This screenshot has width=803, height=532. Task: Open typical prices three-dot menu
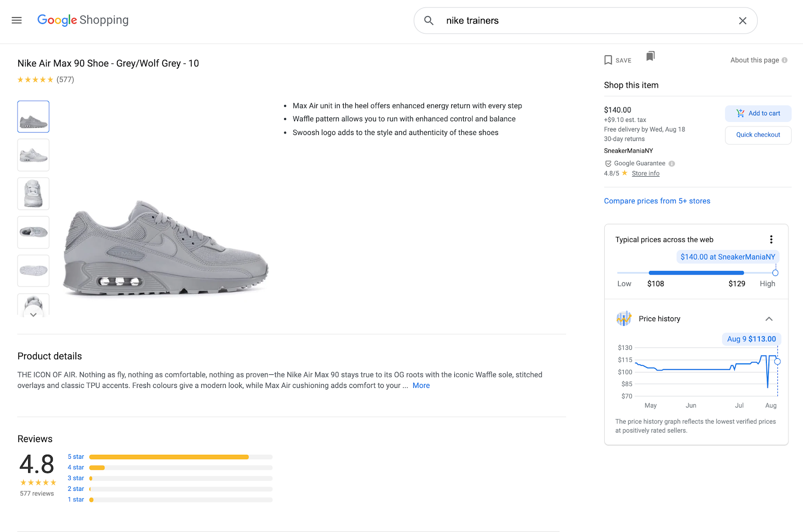click(771, 239)
